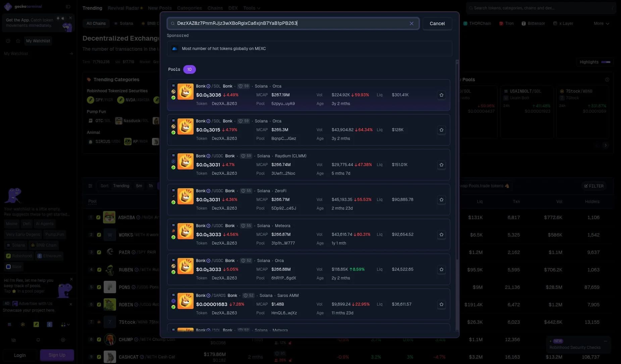
Task: Open the Chains tab
Action: point(215,8)
